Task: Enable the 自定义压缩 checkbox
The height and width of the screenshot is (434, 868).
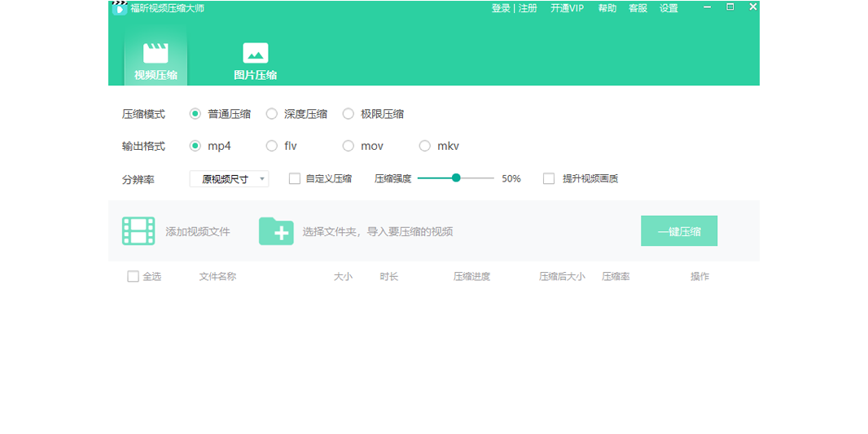Action: point(295,178)
